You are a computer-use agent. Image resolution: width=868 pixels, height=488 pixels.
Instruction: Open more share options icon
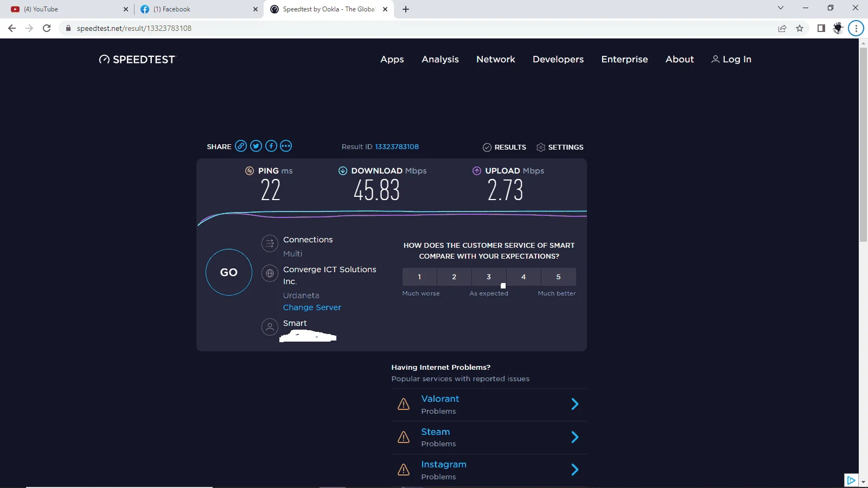pos(286,146)
